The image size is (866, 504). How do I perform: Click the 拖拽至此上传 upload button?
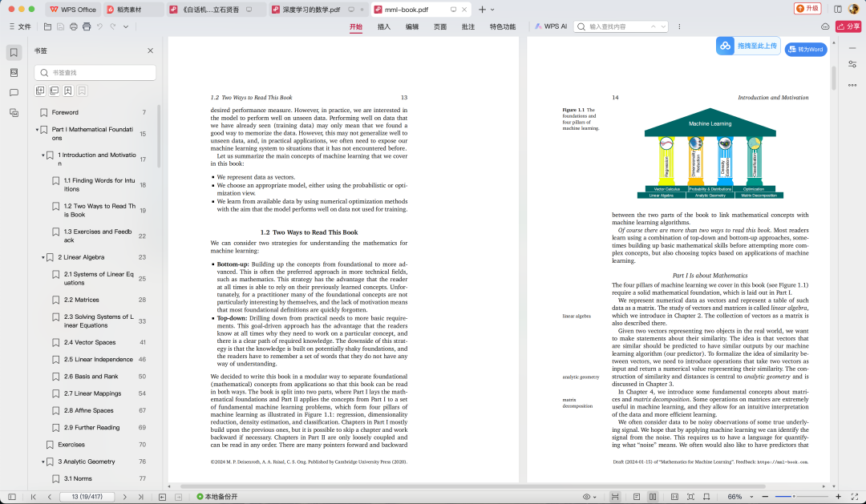pyautogui.click(x=748, y=46)
